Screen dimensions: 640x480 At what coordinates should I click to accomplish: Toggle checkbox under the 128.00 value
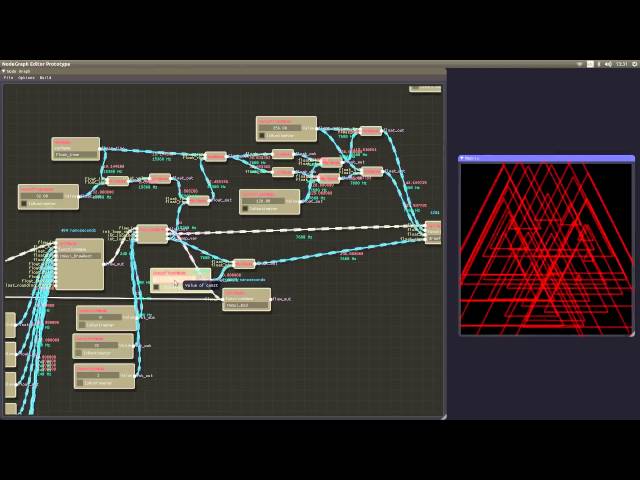tap(245, 209)
